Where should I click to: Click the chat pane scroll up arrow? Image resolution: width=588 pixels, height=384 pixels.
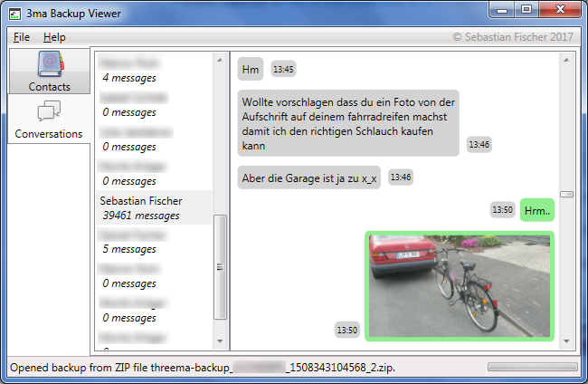pyautogui.click(x=566, y=60)
